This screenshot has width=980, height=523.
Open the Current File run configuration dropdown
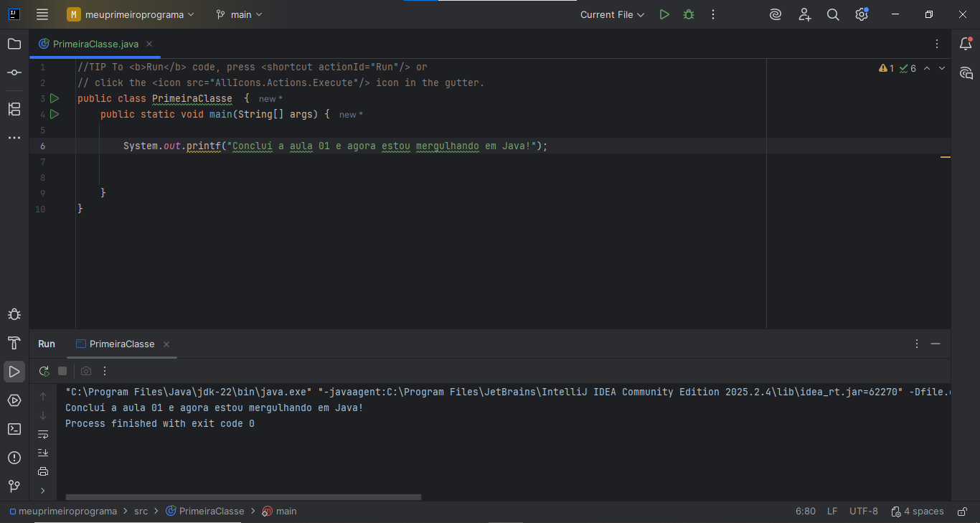point(612,14)
